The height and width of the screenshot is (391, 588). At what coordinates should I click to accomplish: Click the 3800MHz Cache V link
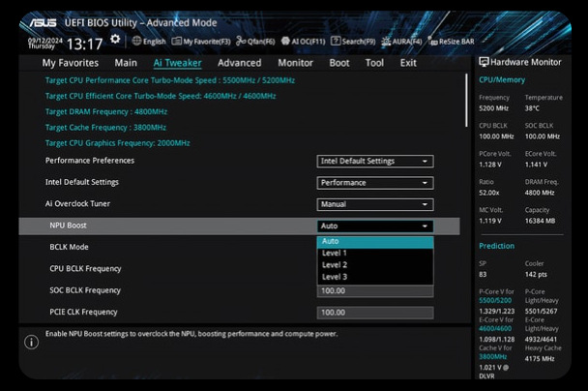[x=493, y=357]
